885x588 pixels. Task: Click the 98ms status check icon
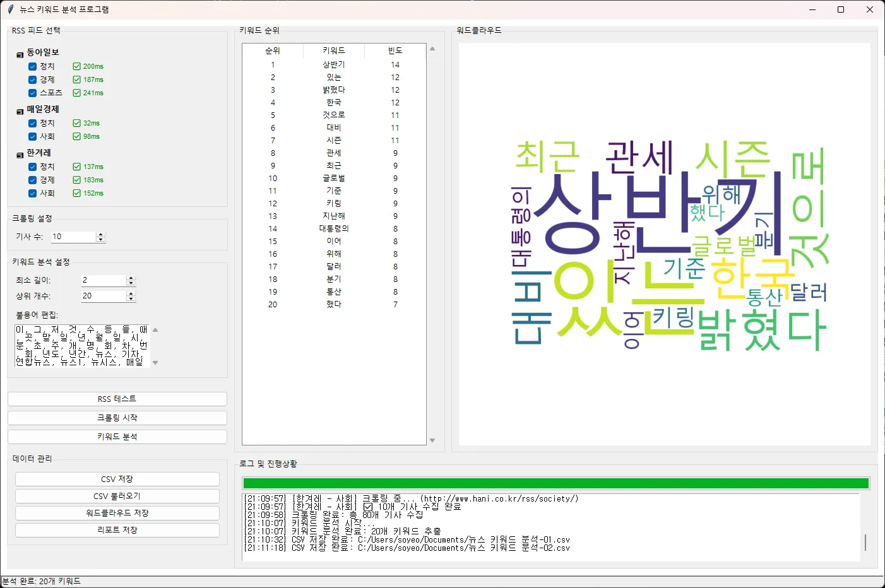tap(76, 136)
